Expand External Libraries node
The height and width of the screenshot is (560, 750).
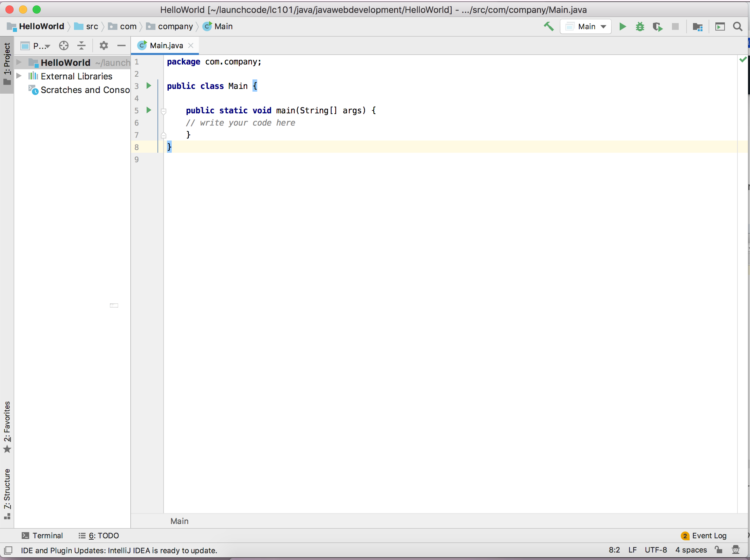click(19, 76)
